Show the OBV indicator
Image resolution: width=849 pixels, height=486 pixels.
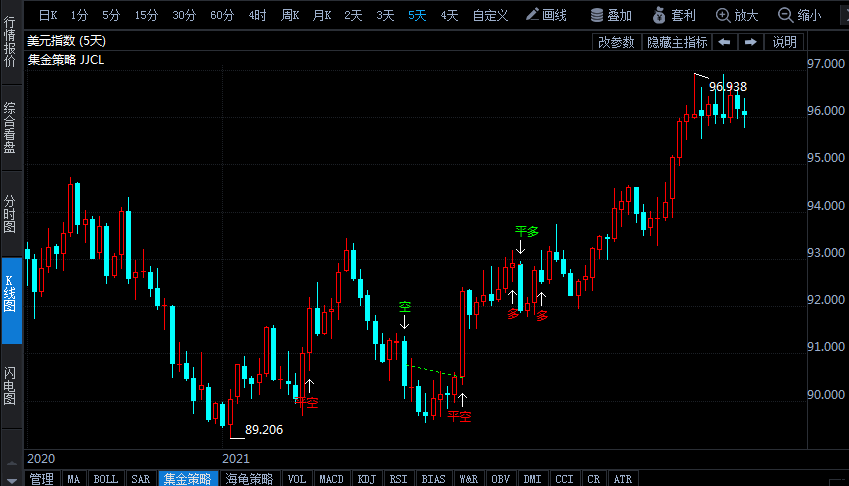tap(501, 479)
